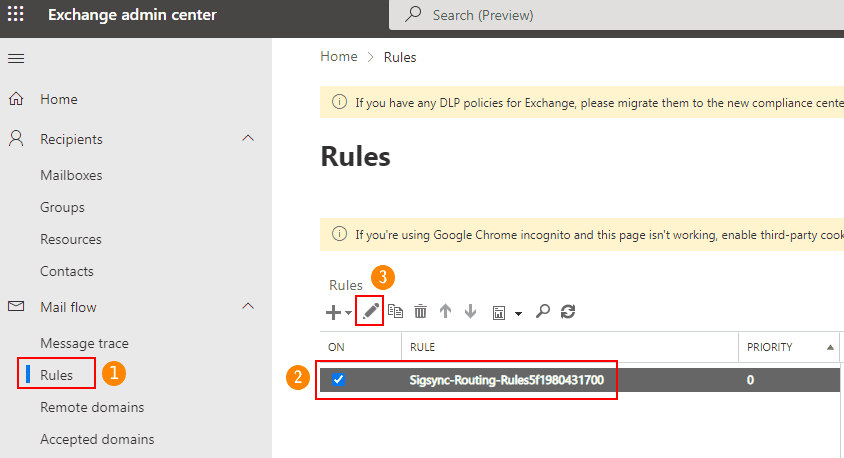Viewport: 844px width, 458px height.
Task: Collapse the Recipients section
Action: tap(248, 138)
